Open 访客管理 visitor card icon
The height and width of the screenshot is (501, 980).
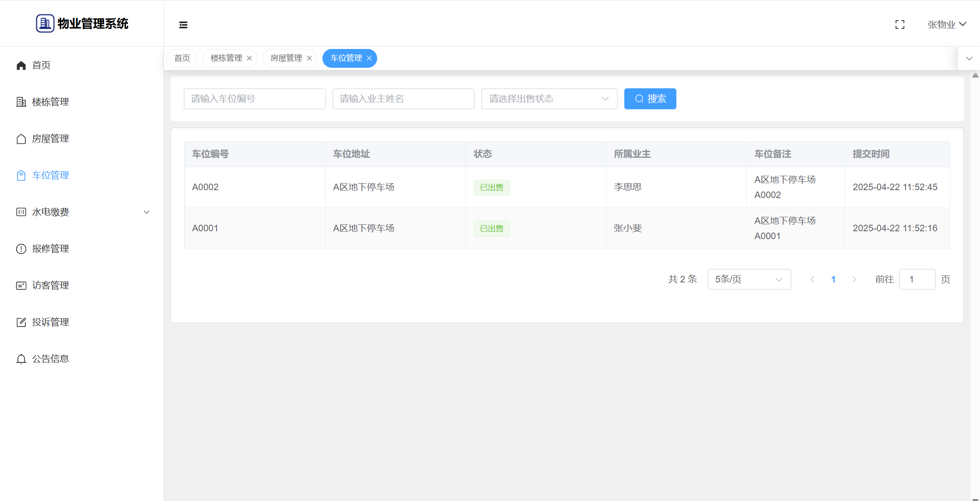[x=21, y=285]
